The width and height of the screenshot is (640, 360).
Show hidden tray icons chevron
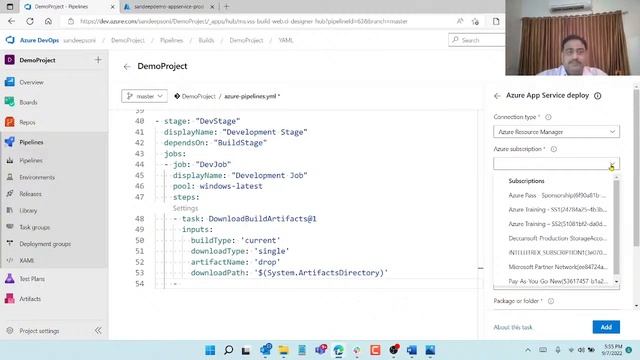tap(528, 350)
